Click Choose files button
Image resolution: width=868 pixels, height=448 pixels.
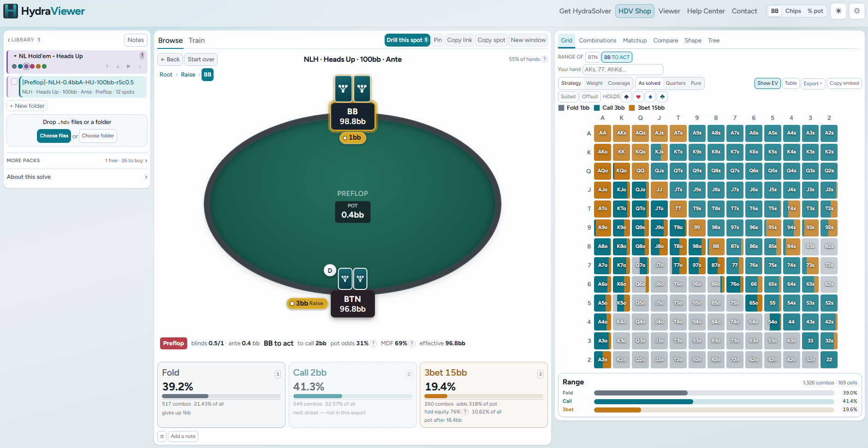54,136
